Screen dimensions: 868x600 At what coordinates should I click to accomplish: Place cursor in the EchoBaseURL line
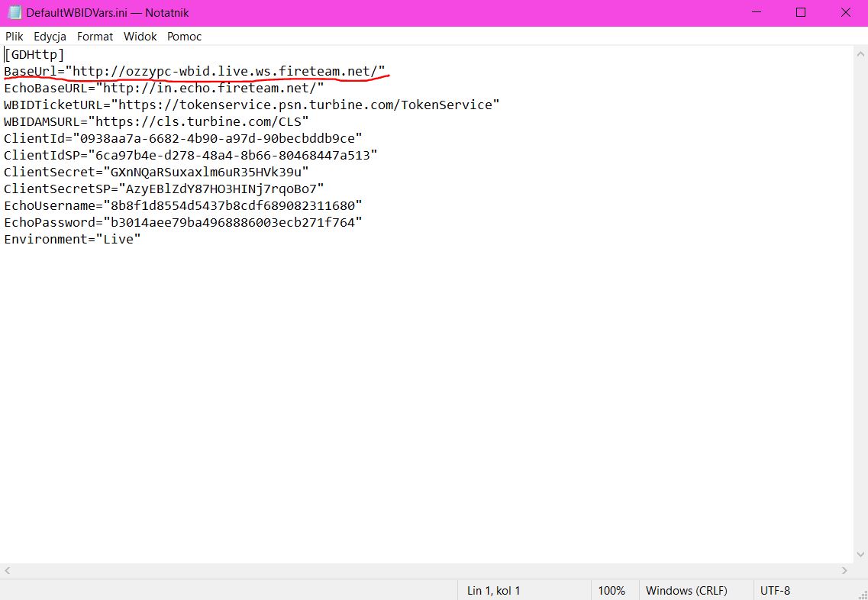tap(164, 88)
